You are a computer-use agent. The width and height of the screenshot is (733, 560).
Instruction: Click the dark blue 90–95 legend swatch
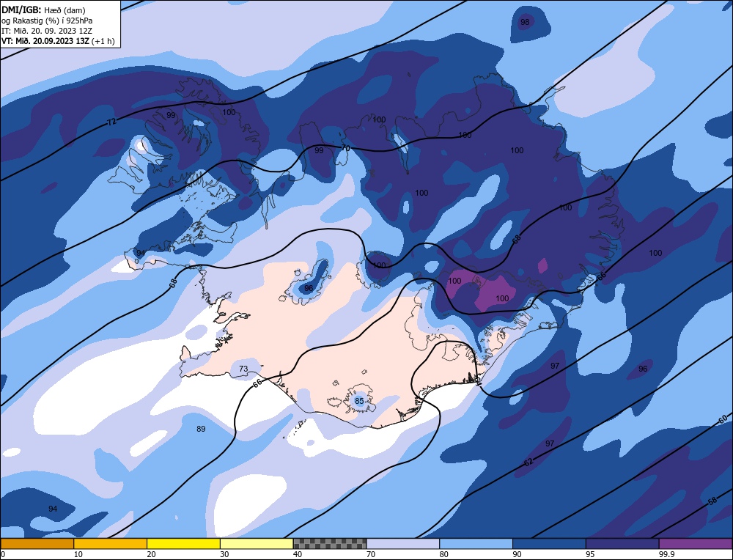(x=549, y=544)
